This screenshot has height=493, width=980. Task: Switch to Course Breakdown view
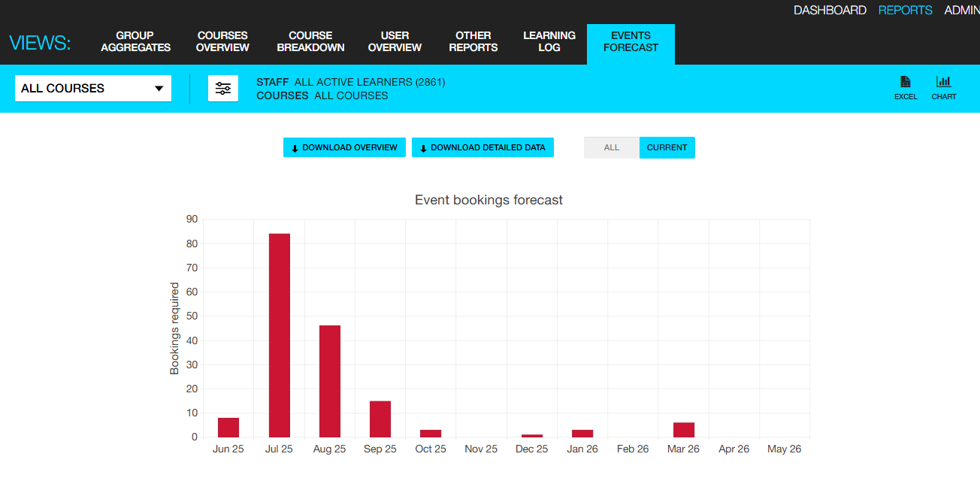tap(310, 41)
